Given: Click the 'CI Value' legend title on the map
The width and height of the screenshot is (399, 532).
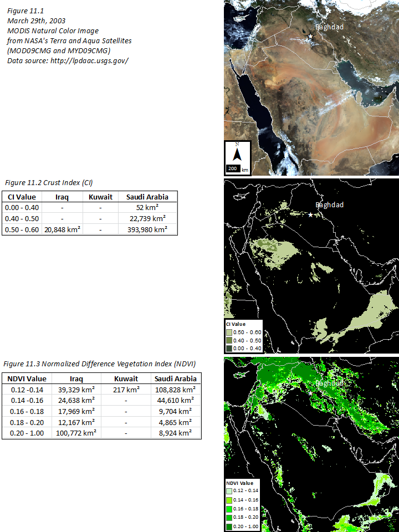Looking at the screenshot, I should click(x=236, y=324).
